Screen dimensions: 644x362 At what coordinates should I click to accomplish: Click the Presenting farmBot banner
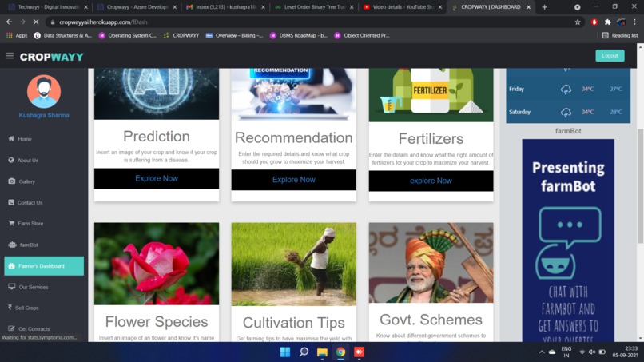point(568,241)
